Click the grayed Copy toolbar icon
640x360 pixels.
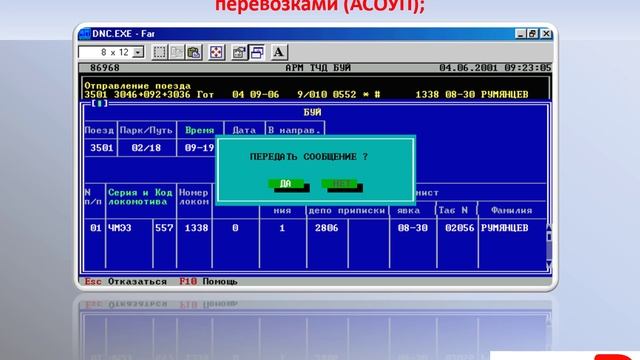coord(177,52)
